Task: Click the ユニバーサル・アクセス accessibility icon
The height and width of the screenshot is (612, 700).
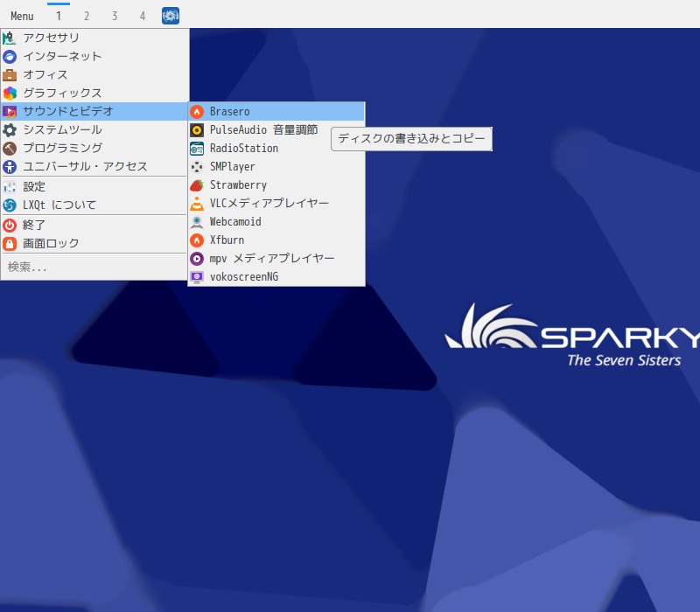Action: tap(10, 166)
